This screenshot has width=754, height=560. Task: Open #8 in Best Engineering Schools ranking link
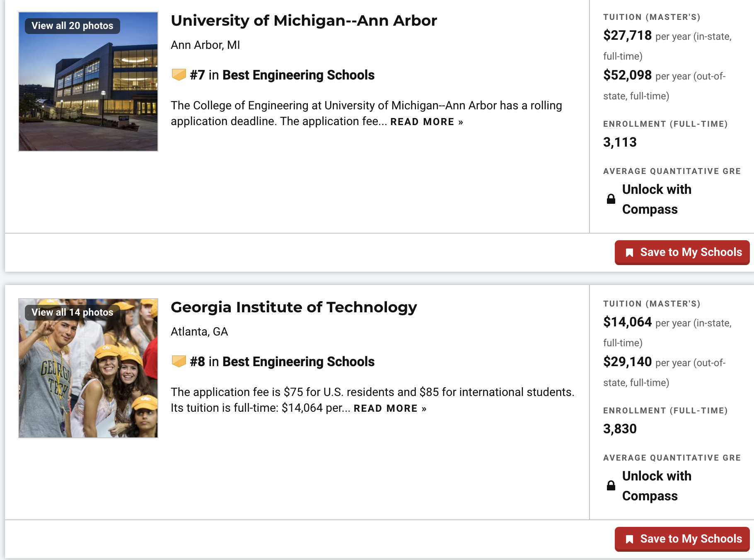282,362
